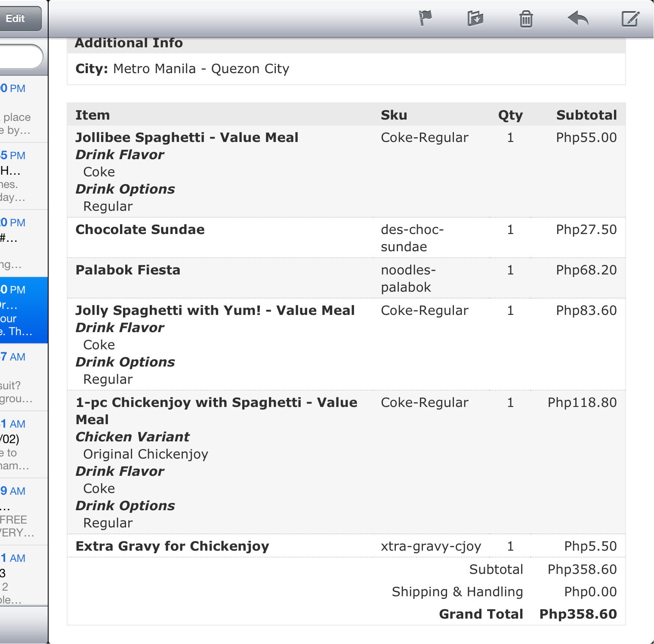Select the Php55.00 subtotal
Screen dimensions: 654x644
pyautogui.click(x=586, y=137)
